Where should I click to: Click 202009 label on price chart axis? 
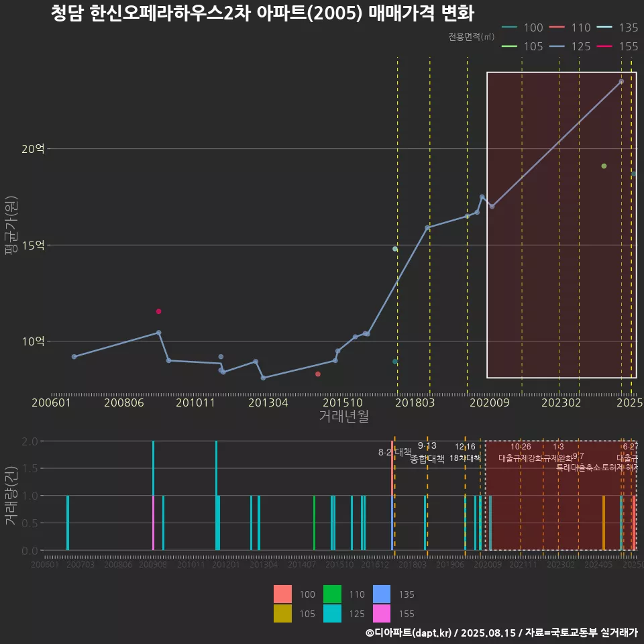(489, 402)
